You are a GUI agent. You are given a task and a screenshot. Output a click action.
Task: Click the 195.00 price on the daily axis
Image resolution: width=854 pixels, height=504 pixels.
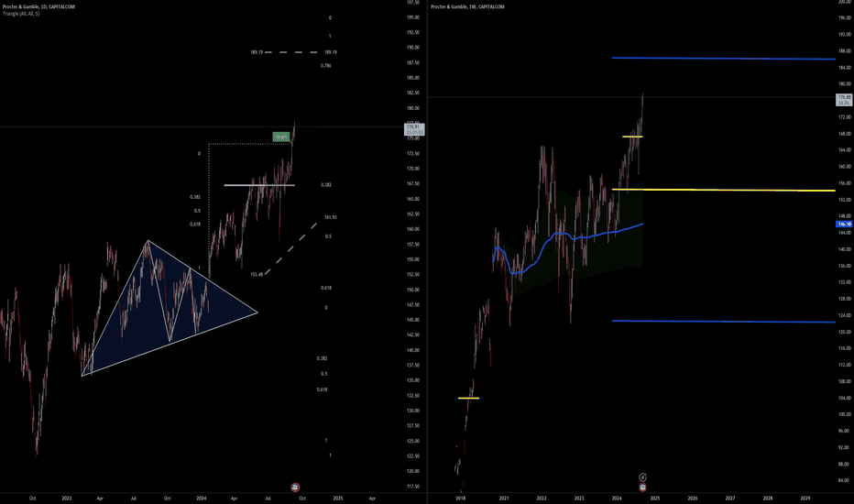413,17
